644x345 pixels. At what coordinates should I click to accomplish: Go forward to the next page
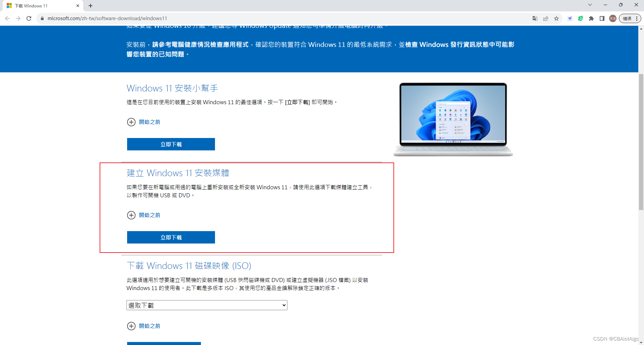18,18
